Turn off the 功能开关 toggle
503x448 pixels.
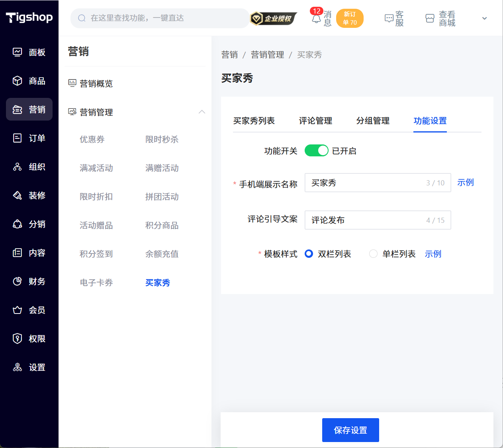coord(316,151)
